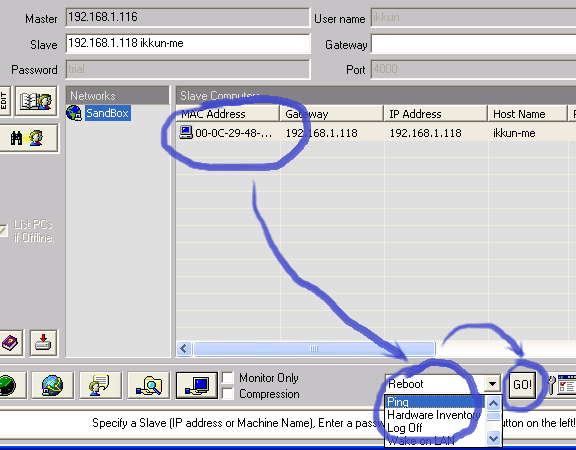Choose Hardware Inventory in the action list
Viewport: 576px width, 450px height.
[435, 415]
